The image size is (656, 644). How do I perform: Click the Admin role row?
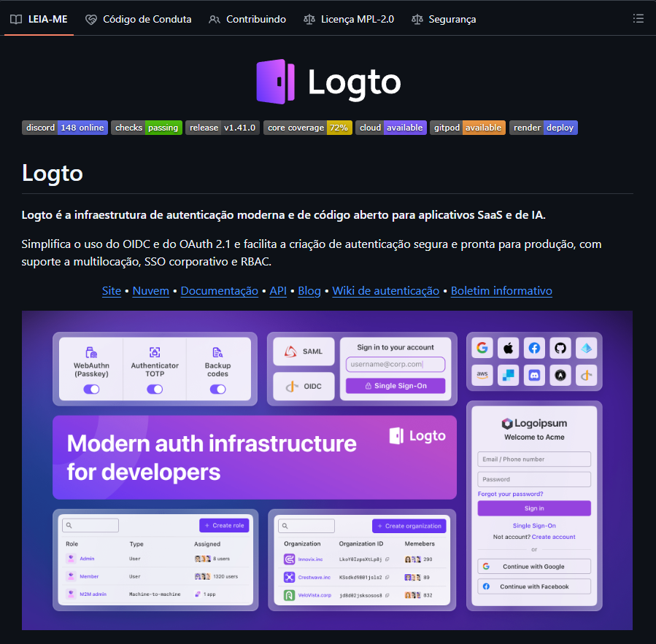(155, 558)
